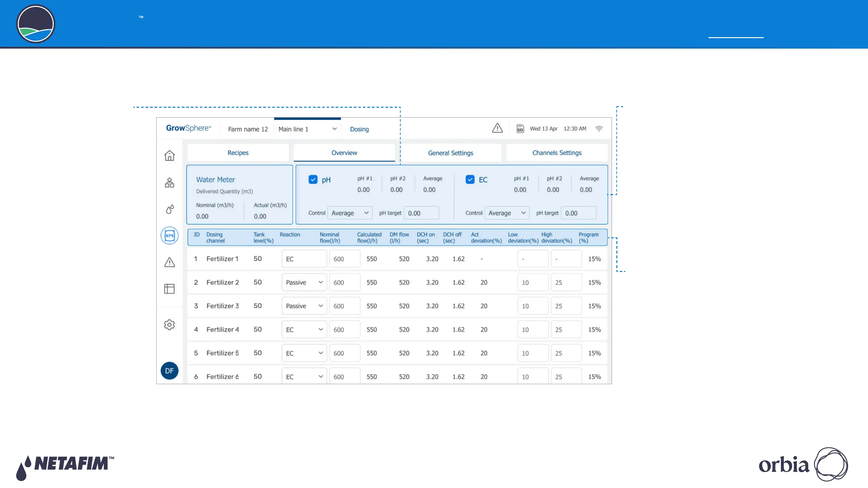Click Fertilizer 6 channel name

(222, 376)
